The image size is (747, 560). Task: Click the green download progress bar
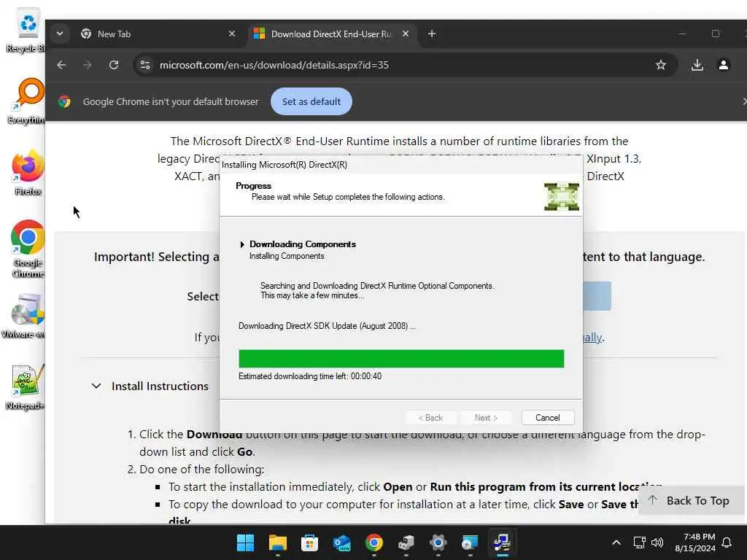pyautogui.click(x=401, y=359)
